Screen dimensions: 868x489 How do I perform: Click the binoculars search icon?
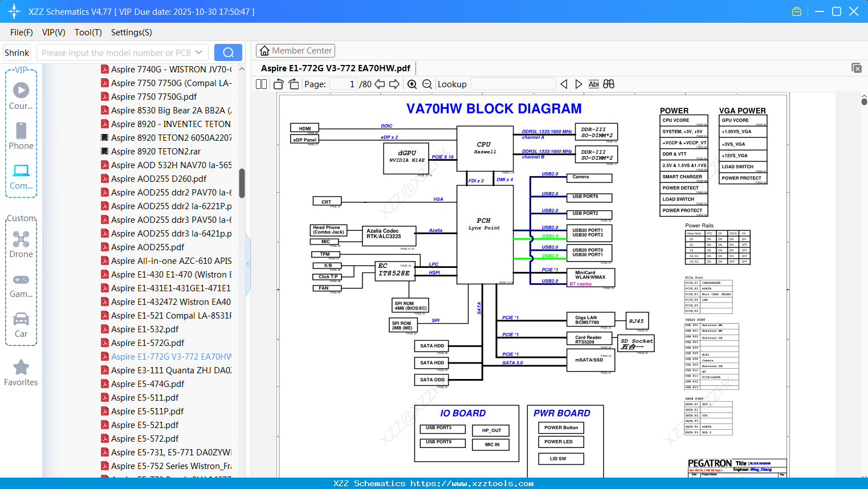pos(609,84)
